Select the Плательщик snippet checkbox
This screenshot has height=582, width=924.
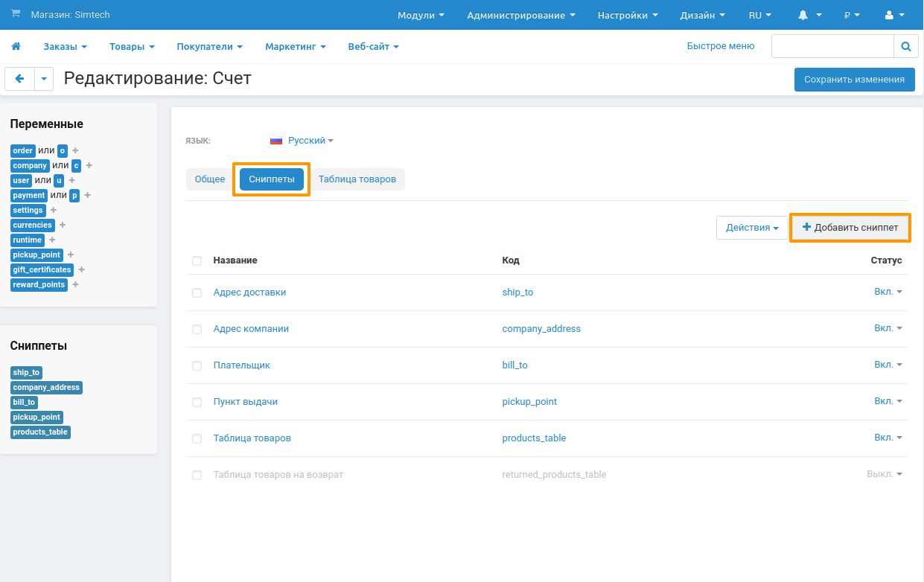tap(197, 366)
